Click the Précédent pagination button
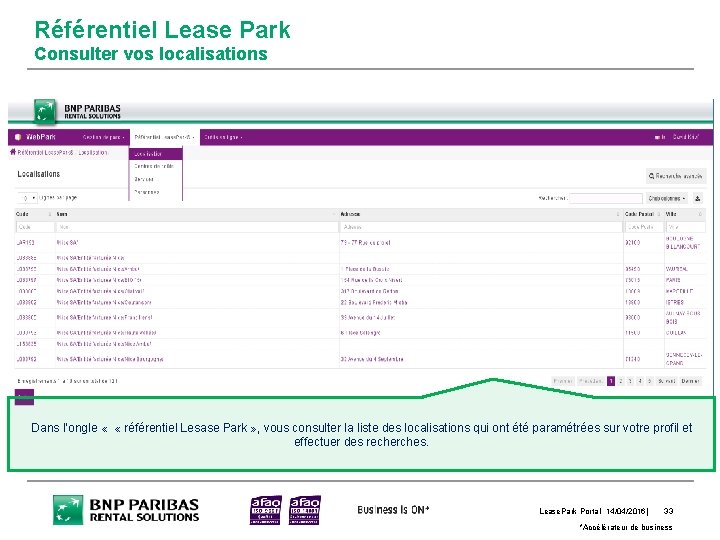Screen dimensions: 720x540 tap(591, 381)
